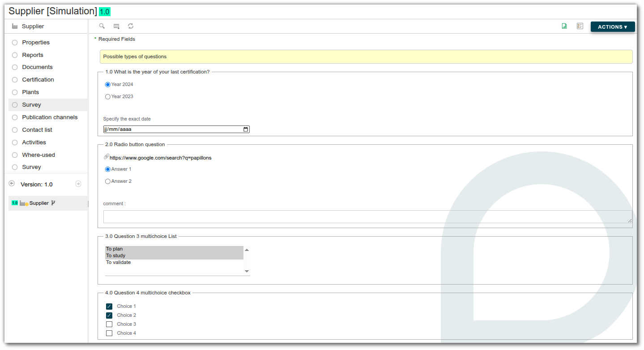Screen dimensions: 644x350
Task: Refresh the view with the reload icon
Action: click(130, 26)
